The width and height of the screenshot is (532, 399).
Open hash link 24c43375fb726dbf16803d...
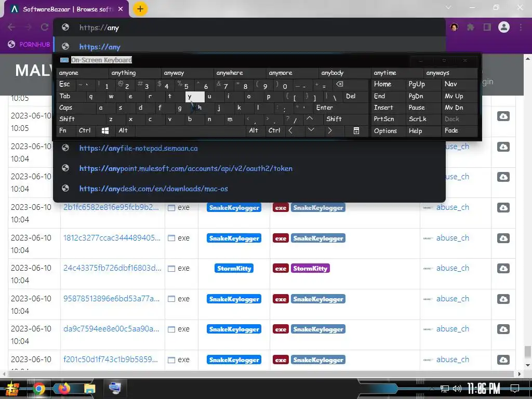[x=112, y=268]
